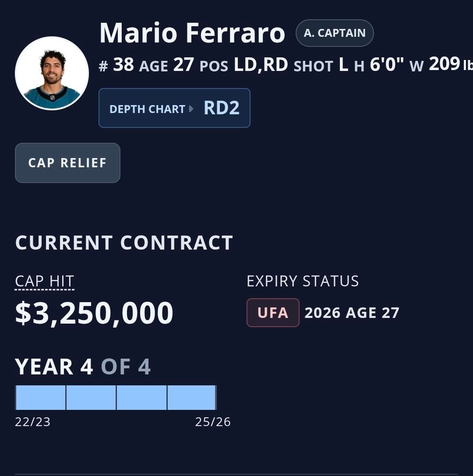Click the second contract year segment
473x476 pixels.
[91, 398]
